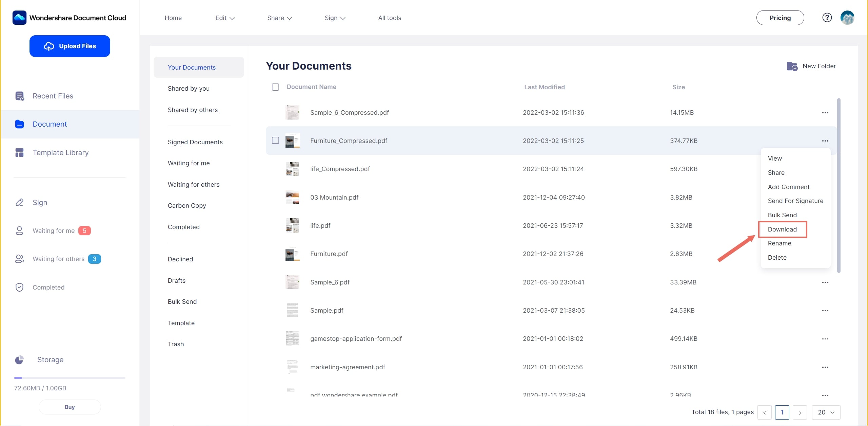Image resolution: width=868 pixels, height=426 pixels.
Task: Expand the Share dropdown menu
Action: (279, 18)
